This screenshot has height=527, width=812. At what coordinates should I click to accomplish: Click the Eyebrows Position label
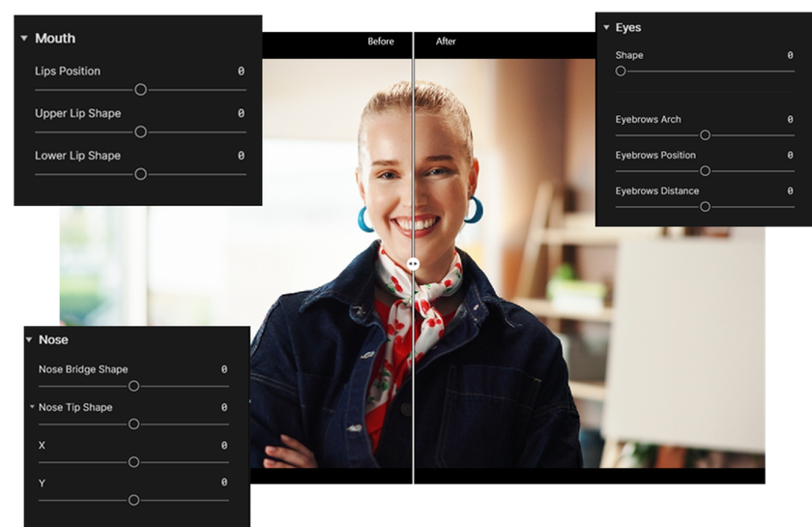[655, 155]
